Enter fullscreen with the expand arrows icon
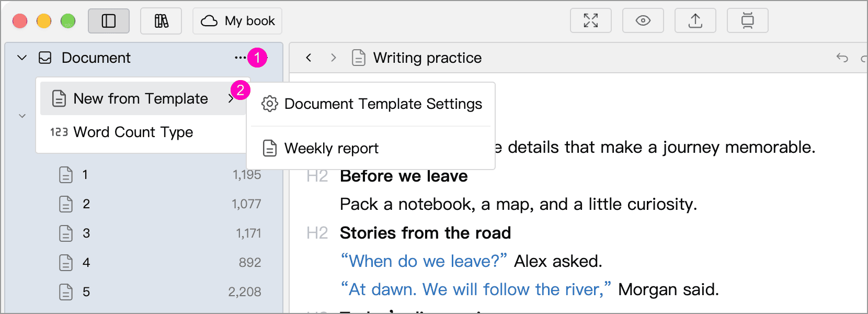 pyautogui.click(x=591, y=21)
